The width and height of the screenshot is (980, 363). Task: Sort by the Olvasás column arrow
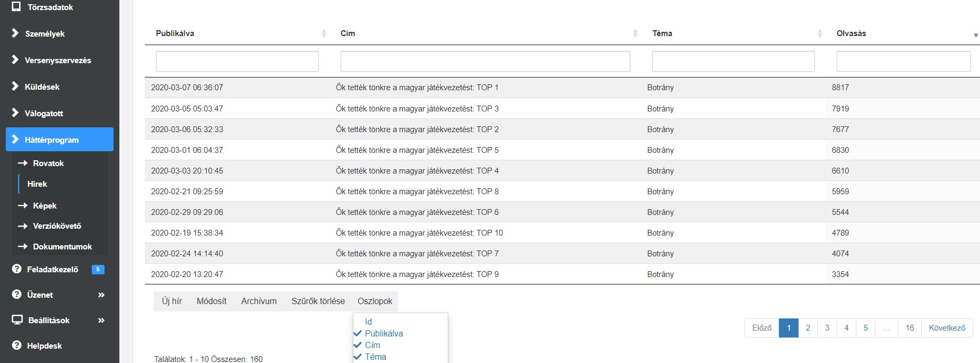(x=975, y=35)
